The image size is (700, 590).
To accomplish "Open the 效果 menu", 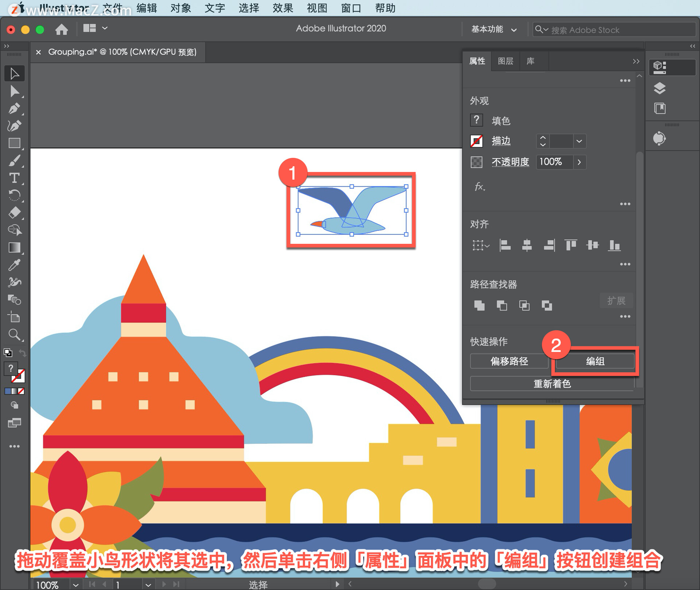I will [283, 8].
